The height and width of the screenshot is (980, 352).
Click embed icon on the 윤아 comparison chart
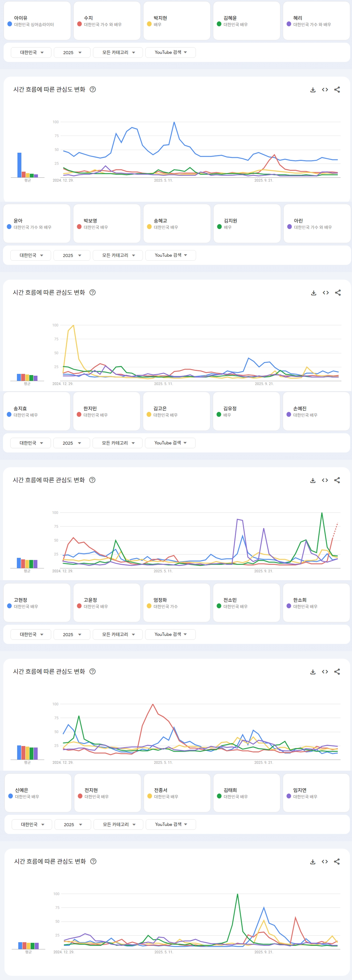click(326, 293)
